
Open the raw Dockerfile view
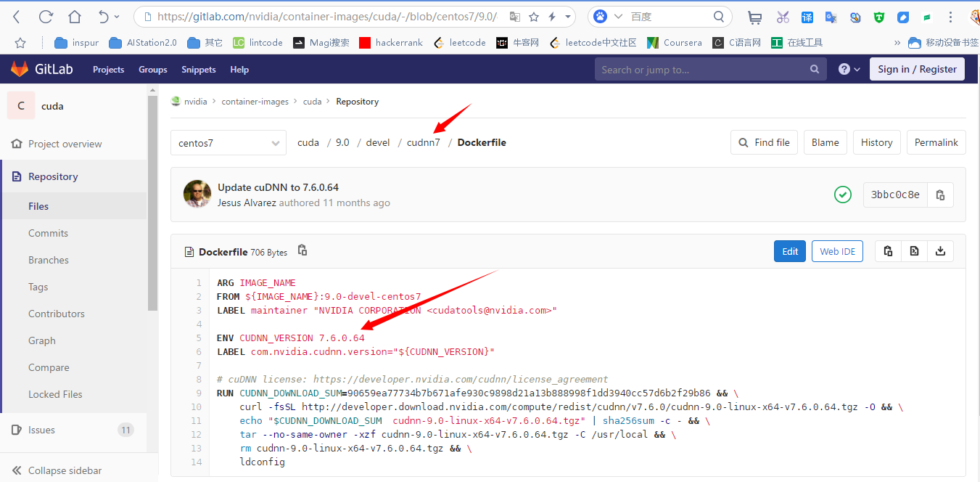tap(914, 251)
